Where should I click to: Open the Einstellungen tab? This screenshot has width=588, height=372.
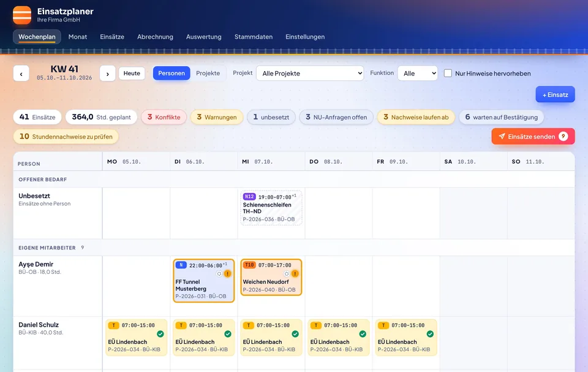305,37
